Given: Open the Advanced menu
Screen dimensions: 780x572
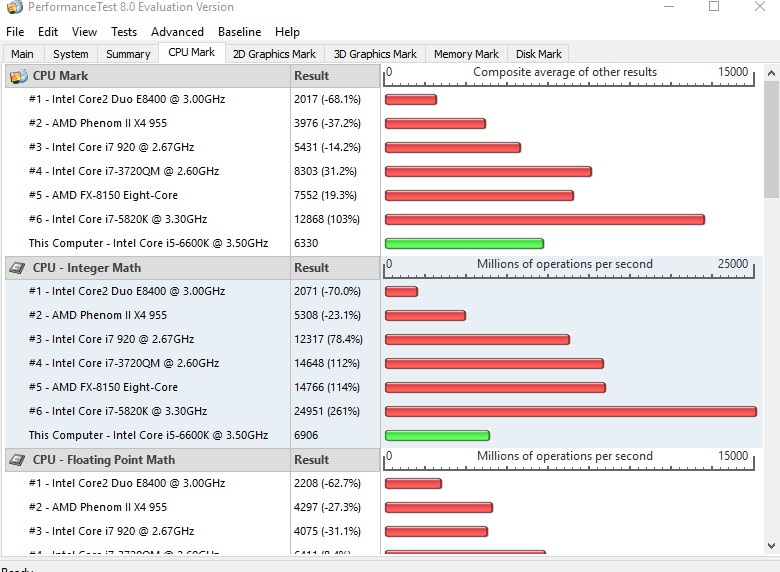Looking at the screenshot, I should 177,32.
